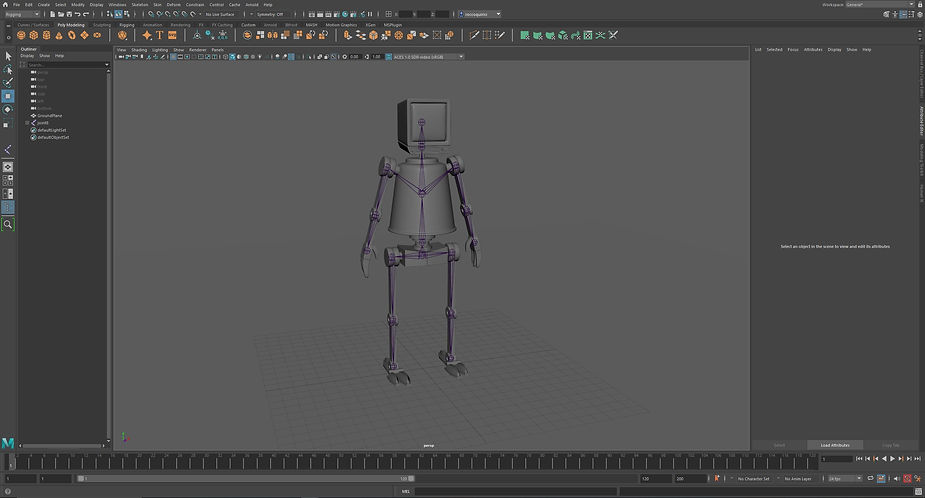Toggle the cached playback icon
This screenshot has width=925, height=498.
click(881, 479)
